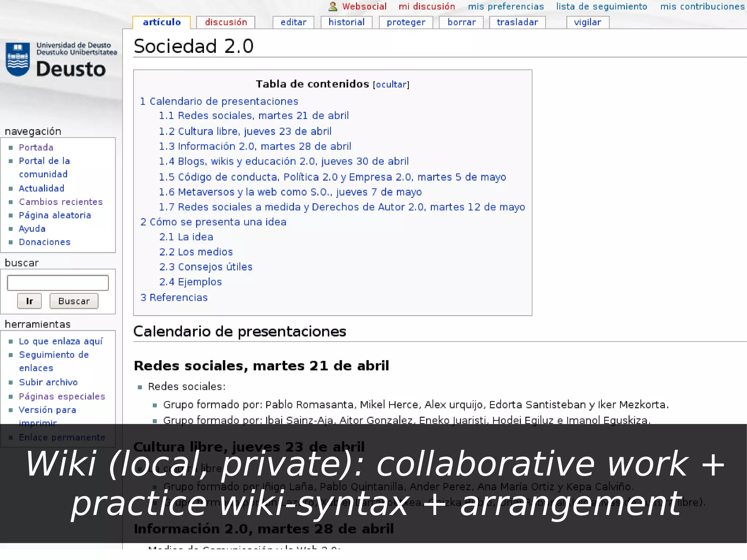This screenshot has height=560, width=747.
Task: Open the Websocial user page
Action: 364,7
